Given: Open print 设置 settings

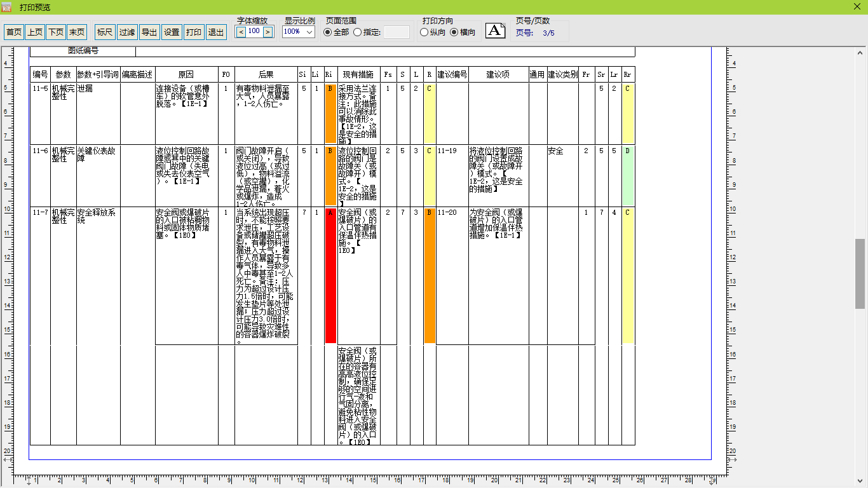Looking at the screenshot, I should 172,32.
